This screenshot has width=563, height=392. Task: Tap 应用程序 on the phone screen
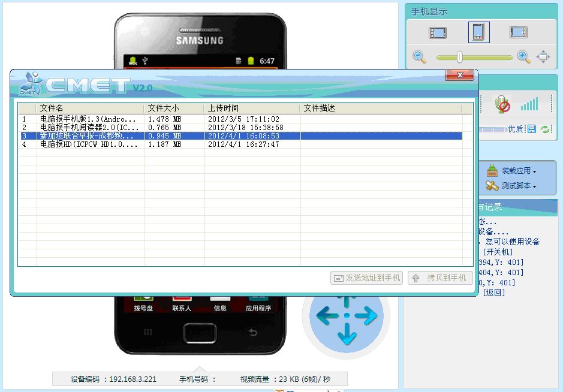coord(258,304)
